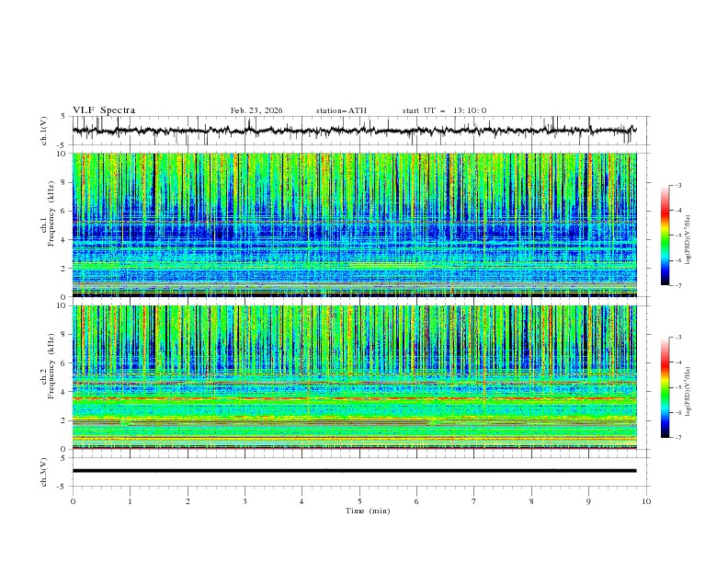The height and width of the screenshot is (563, 728).
Task: Click the 'Time (min)' axis title
Action: [x=368, y=511]
